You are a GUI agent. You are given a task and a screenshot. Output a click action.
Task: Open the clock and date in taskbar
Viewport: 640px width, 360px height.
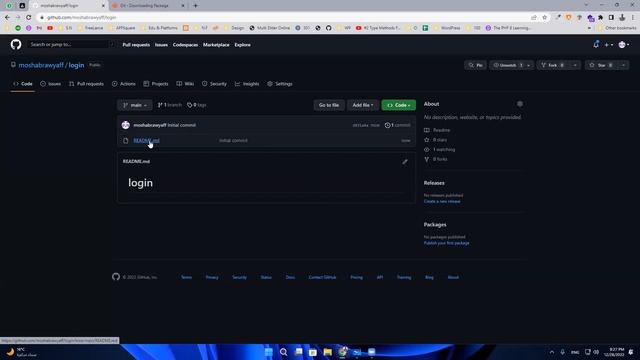click(x=614, y=352)
